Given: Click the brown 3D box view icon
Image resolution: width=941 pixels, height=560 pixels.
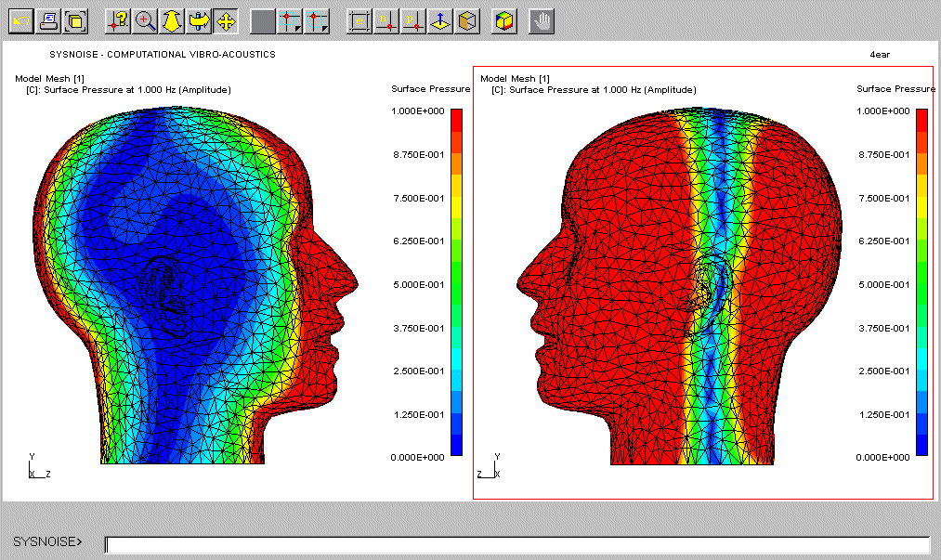Looking at the screenshot, I should [x=467, y=20].
